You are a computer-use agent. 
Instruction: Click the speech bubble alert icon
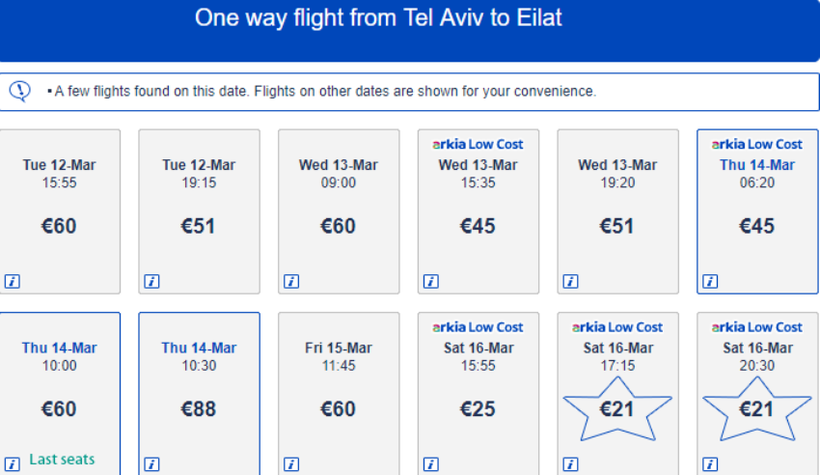click(20, 91)
